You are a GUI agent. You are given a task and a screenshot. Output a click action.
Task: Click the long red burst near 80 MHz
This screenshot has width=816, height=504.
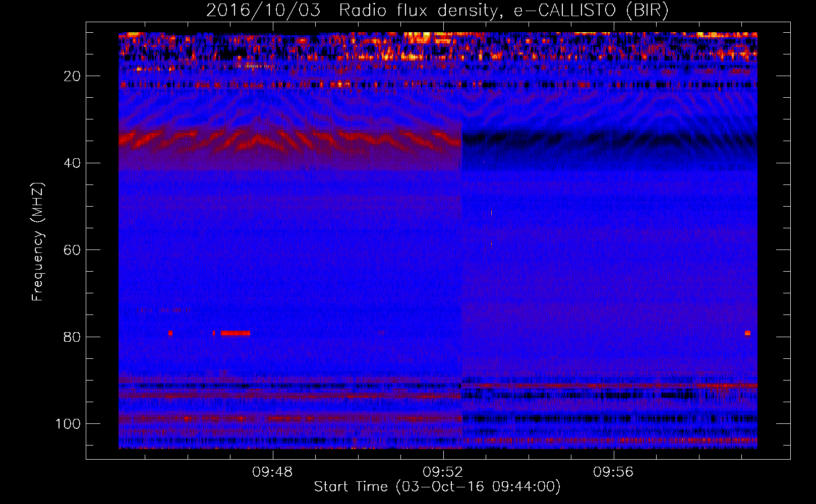[x=235, y=333]
